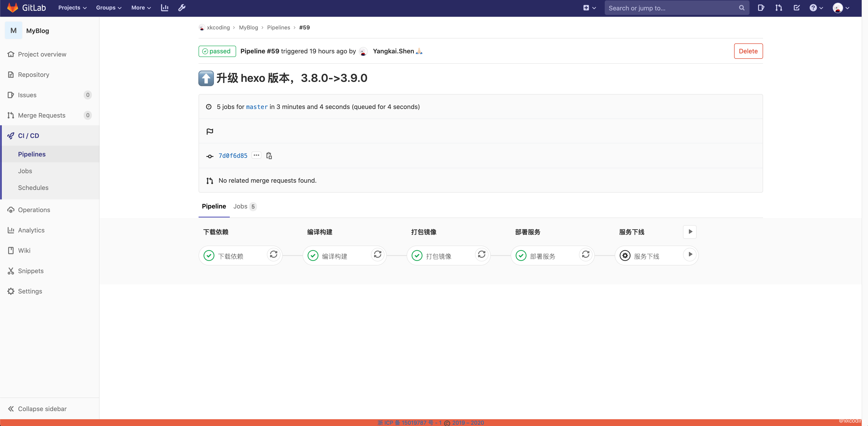Play all manual jobs in 服务下线 stage
868x426 pixels.
pos(690,232)
